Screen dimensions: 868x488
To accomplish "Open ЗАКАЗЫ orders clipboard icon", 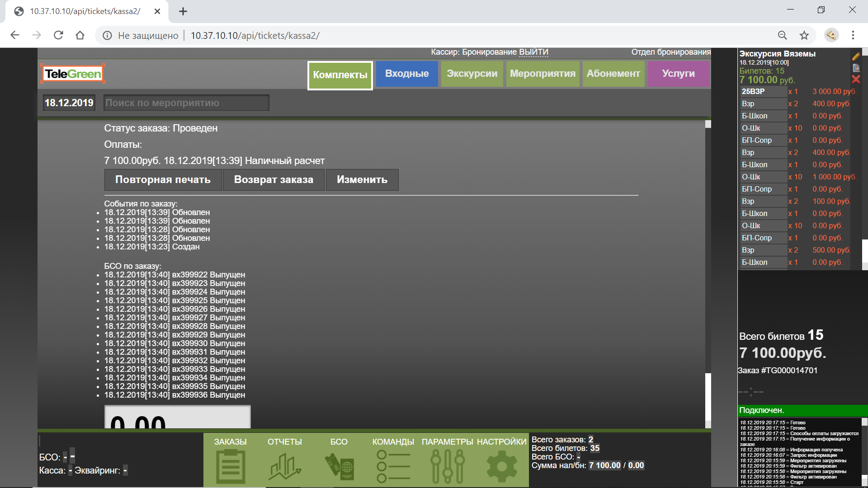I will click(x=231, y=466).
